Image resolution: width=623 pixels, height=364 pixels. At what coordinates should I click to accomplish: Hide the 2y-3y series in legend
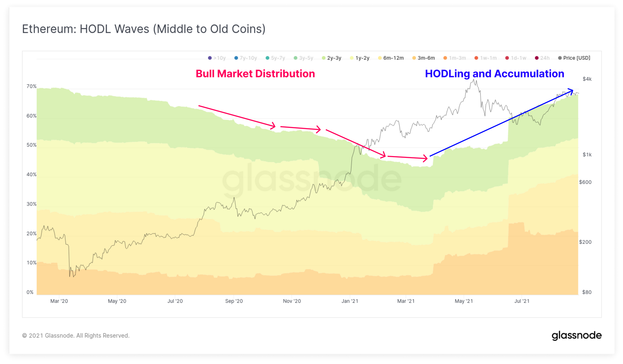pos(331,58)
